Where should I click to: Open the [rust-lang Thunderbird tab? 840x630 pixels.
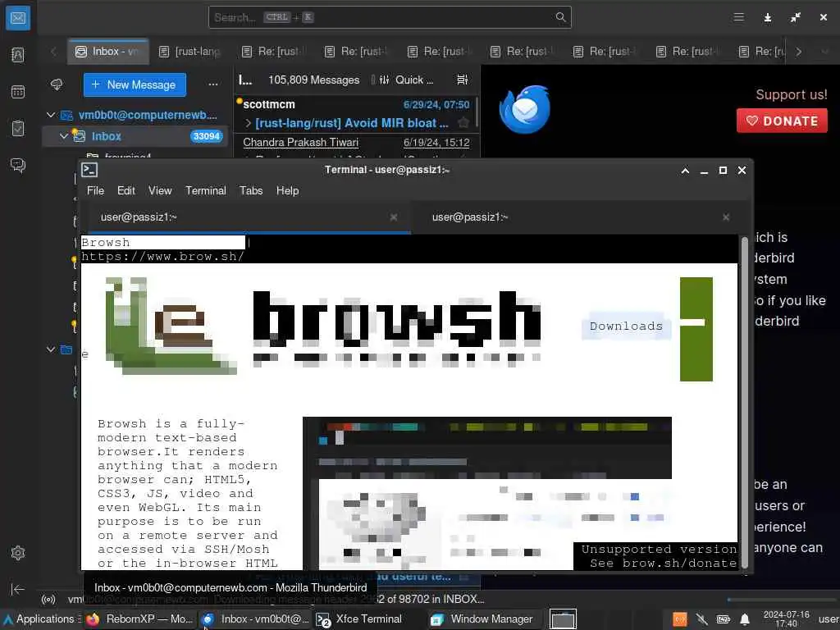pyautogui.click(x=190, y=52)
